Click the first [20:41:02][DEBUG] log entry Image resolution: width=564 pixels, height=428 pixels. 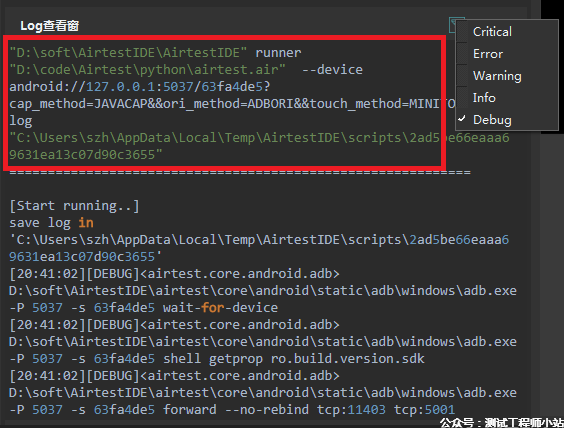(174, 274)
